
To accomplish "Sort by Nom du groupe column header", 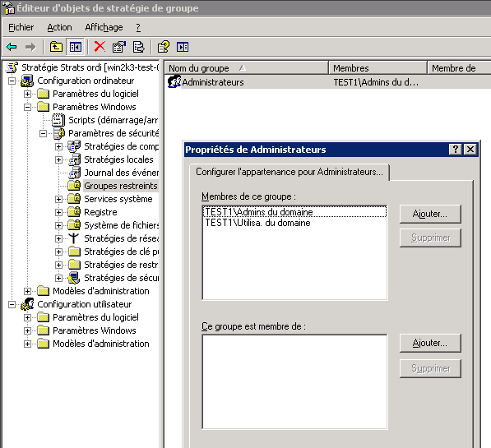I will point(246,68).
